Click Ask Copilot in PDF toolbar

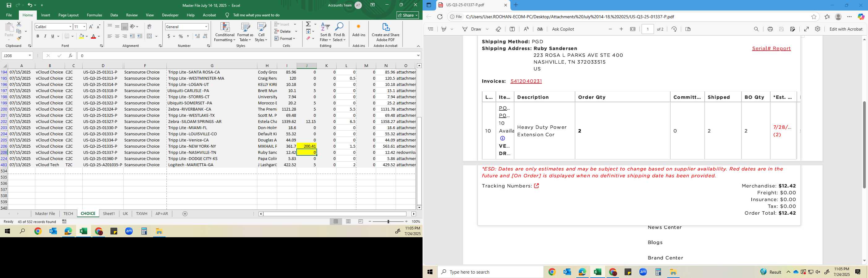click(563, 29)
